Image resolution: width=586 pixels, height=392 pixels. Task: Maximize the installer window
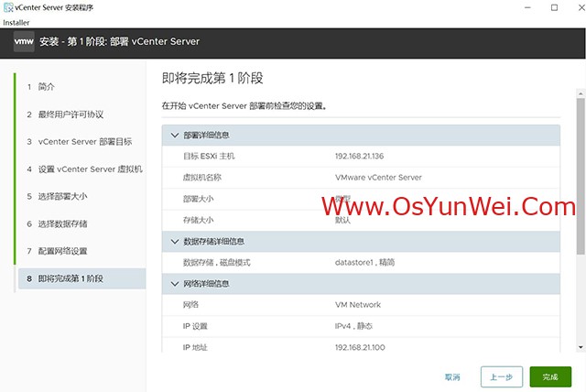coord(554,7)
